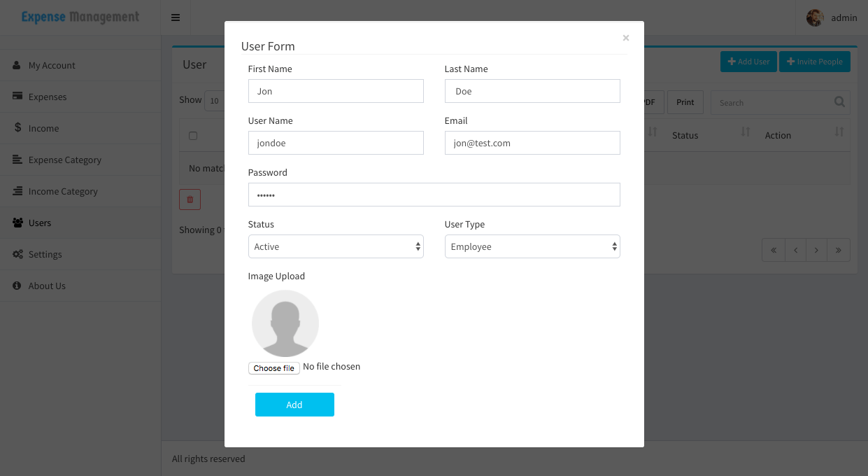Image resolution: width=868 pixels, height=476 pixels.
Task: Click the Choose file button
Action: [274, 367]
